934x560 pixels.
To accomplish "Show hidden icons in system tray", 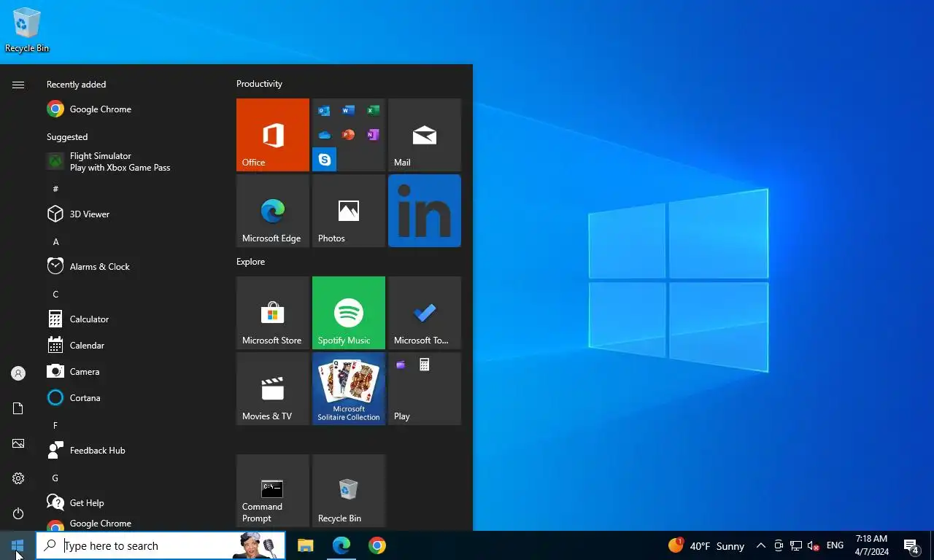I will click(760, 545).
